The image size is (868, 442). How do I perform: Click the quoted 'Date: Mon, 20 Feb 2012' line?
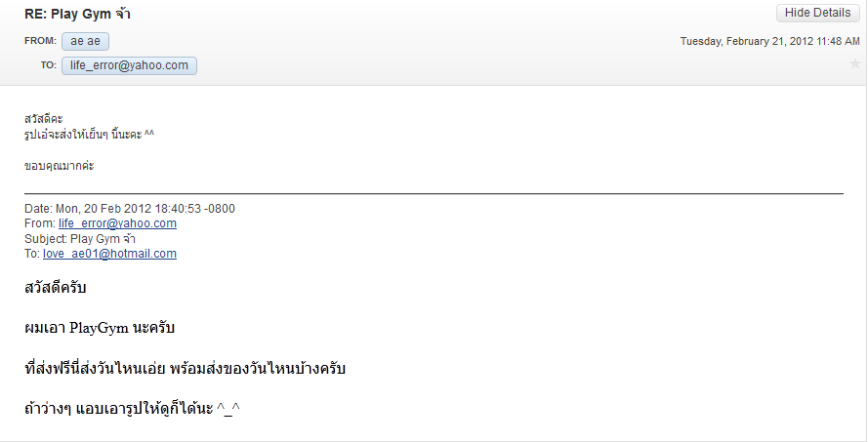(x=130, y=209)
